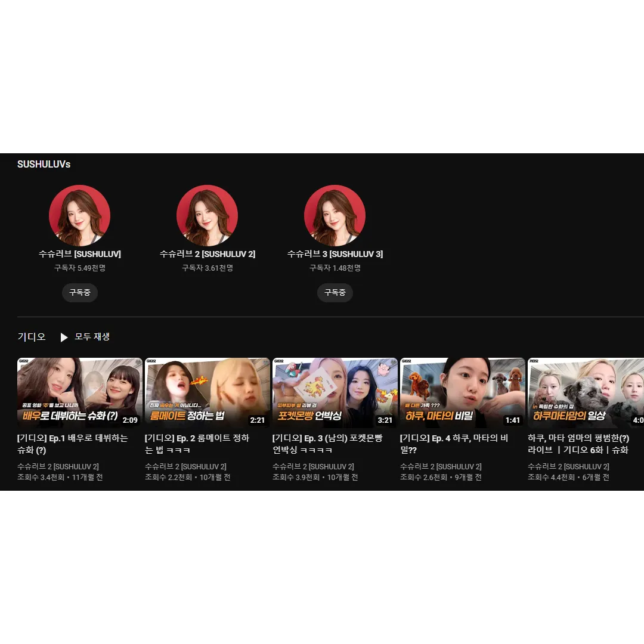Click the Ep. 4 하쿠, 마타의 비밀 title
644x644 pixels.
(x=454, y=444)
